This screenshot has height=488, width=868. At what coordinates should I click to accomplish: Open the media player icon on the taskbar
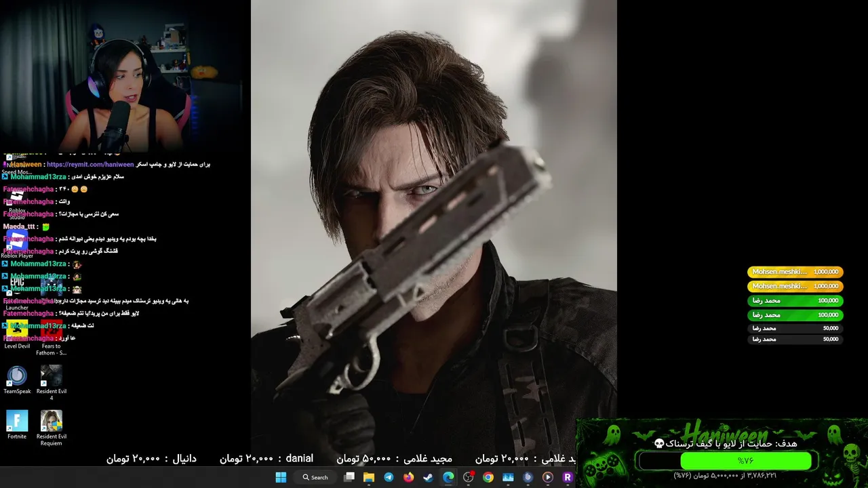pos(547,477)
